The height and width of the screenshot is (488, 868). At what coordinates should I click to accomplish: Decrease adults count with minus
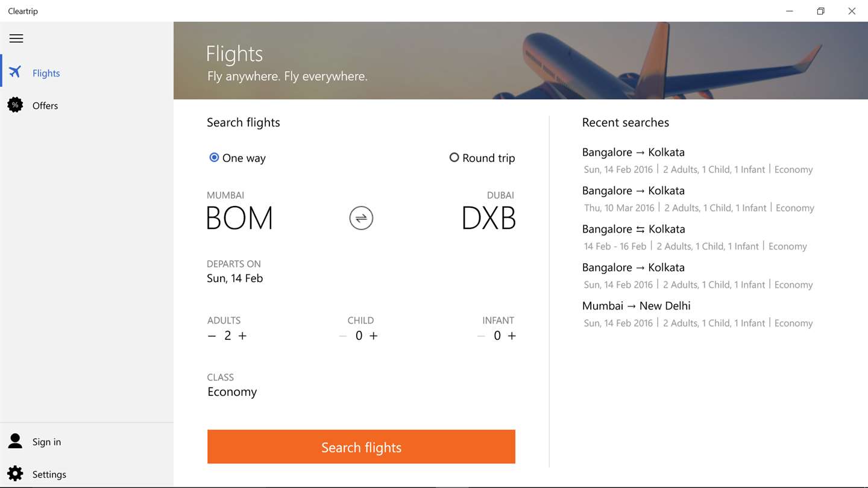212,336
